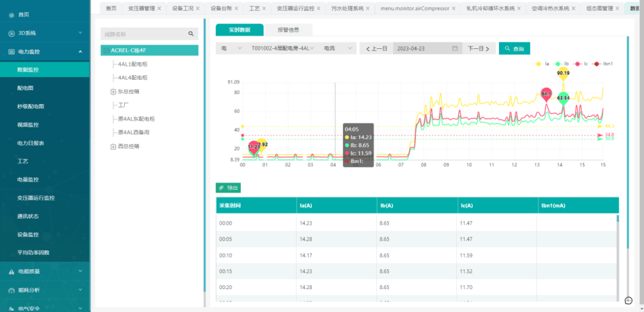Click the 采集时间 column header

tap(256, 206)
